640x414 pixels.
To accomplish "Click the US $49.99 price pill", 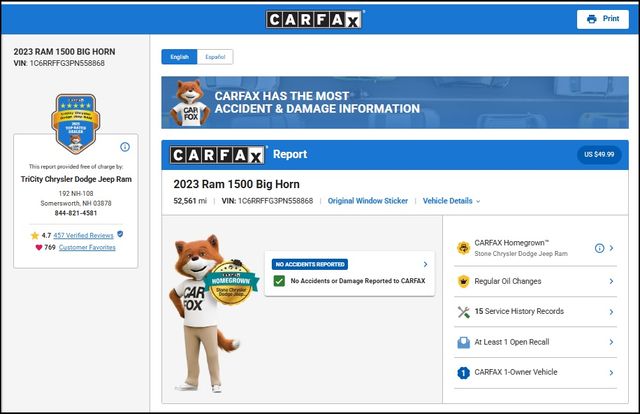I will point(599,154).
